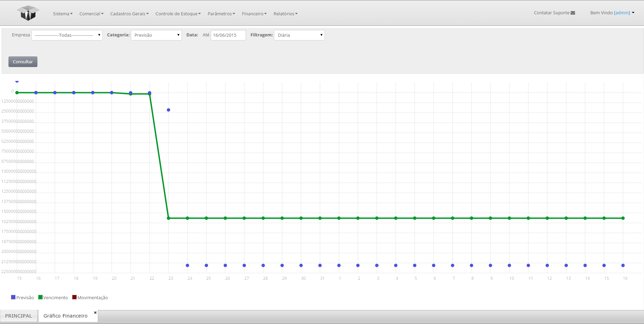The image size is (644, 324).
Task: Open the Controle de Estoque menu
Action: [178, 14]
